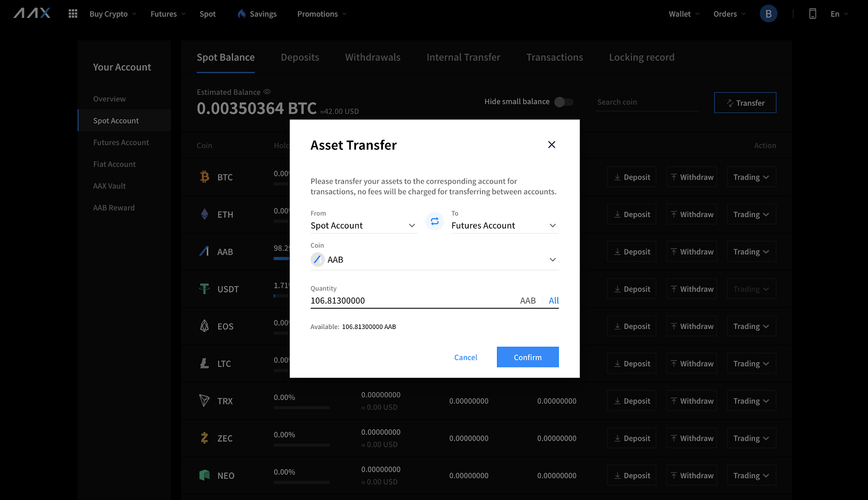Close the Asset Transfer dialog
Viewport: 868px width, 500px height.
pos(552,144)
